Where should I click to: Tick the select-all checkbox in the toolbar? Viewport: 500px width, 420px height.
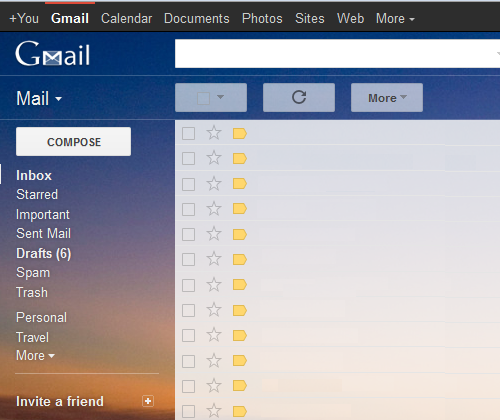point(203,98)
